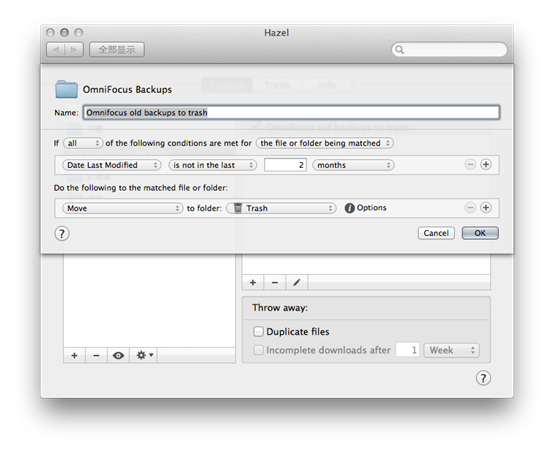This screenshot has width=554, height=454.
Task: Click the rule Name text field
Action: (x=291, y=112)
